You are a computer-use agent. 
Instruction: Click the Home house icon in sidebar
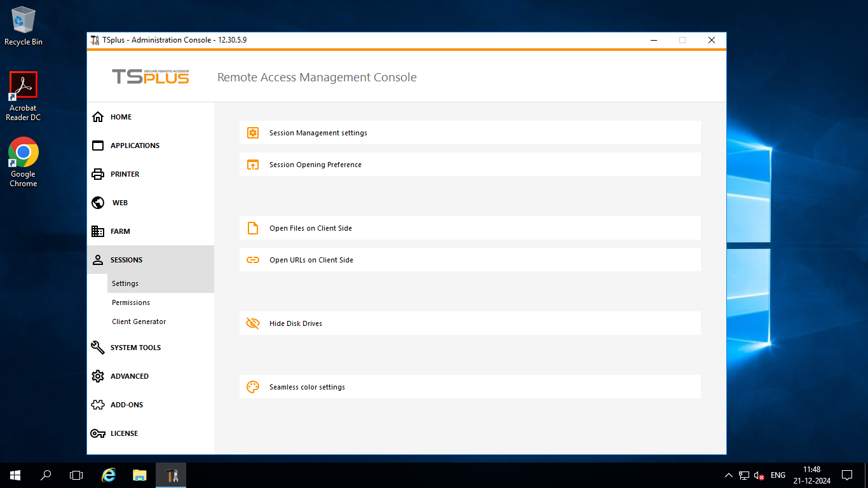tap(98, 117)
